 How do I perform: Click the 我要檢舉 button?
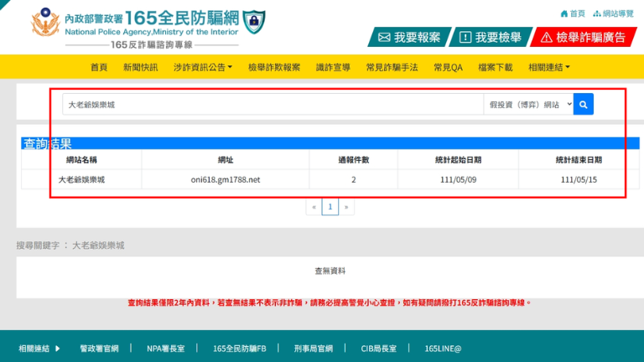point(491,38)
